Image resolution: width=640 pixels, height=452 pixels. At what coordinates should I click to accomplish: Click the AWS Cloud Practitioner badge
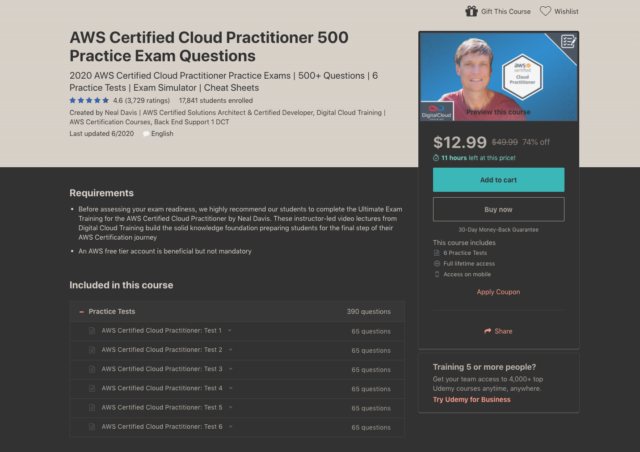click(522, 76)
